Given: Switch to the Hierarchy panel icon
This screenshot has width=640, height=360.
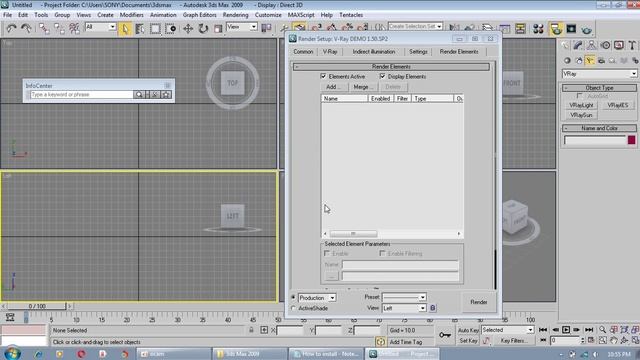Looking at the screenshot, I should click(591, 45).
